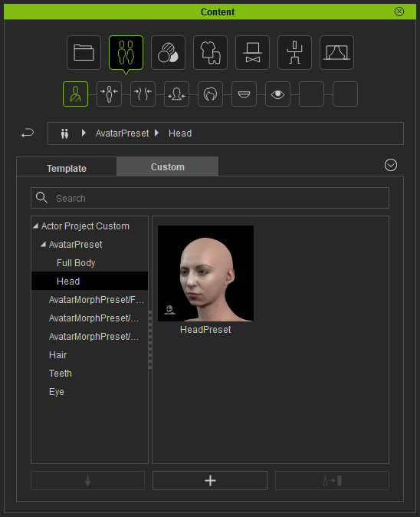Click the splitter handle between tree and content

[x=150, y=340]
